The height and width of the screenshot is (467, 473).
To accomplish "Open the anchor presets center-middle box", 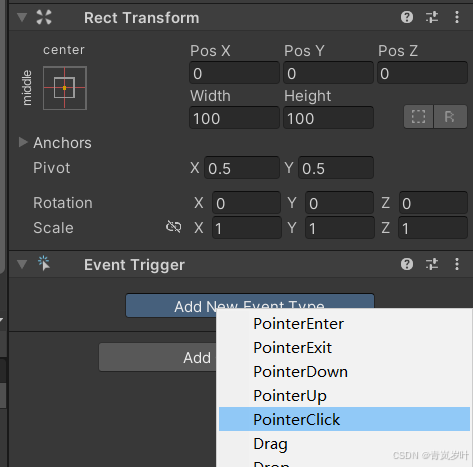I will [x=65, y=88].
